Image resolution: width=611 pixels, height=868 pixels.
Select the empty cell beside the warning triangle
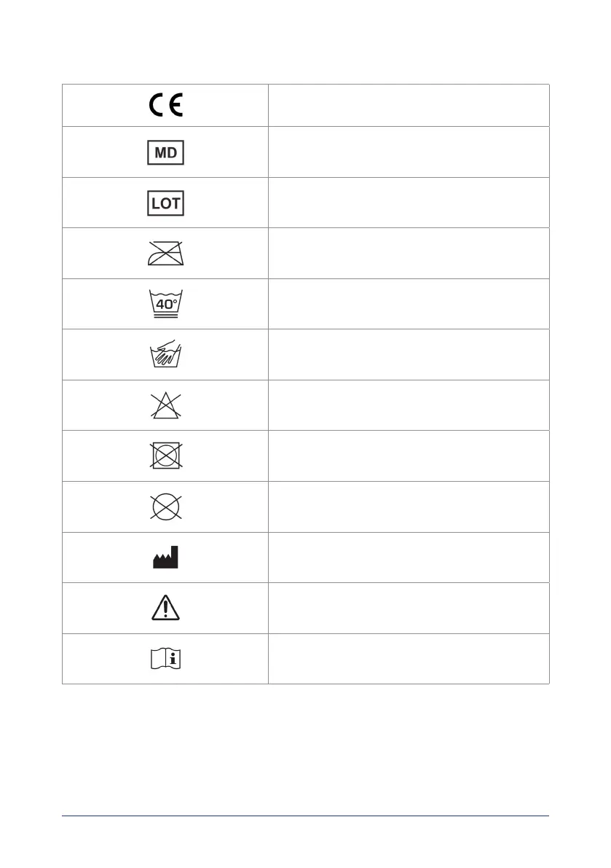coord(409,608)
